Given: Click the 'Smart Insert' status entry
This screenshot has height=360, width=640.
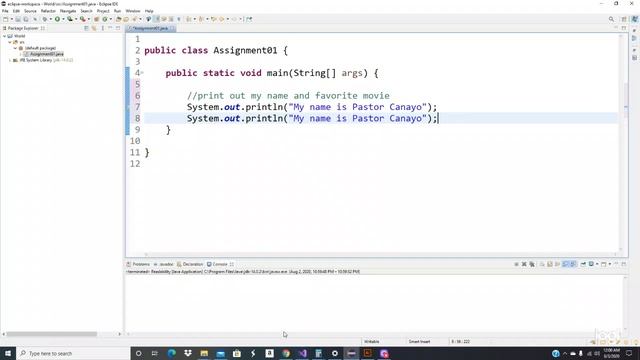Looking at the screenshot, I should 419,341.
